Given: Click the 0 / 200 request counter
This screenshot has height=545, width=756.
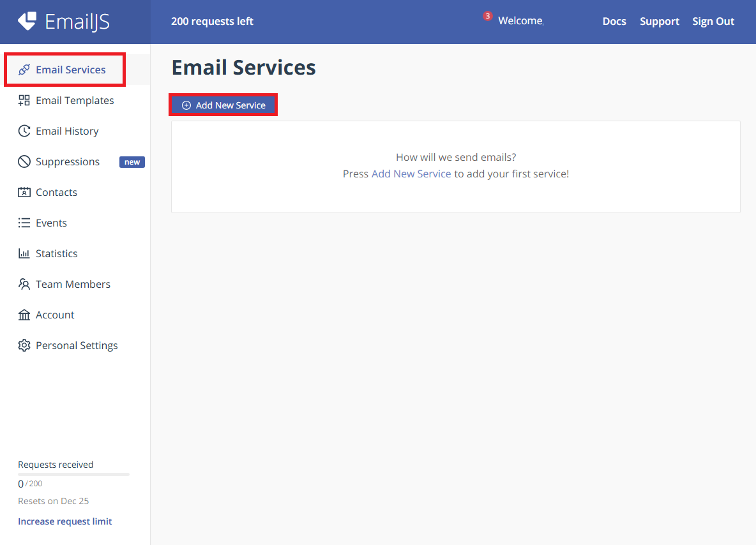Looking at the screenshot, I should (x=30, y=484).
